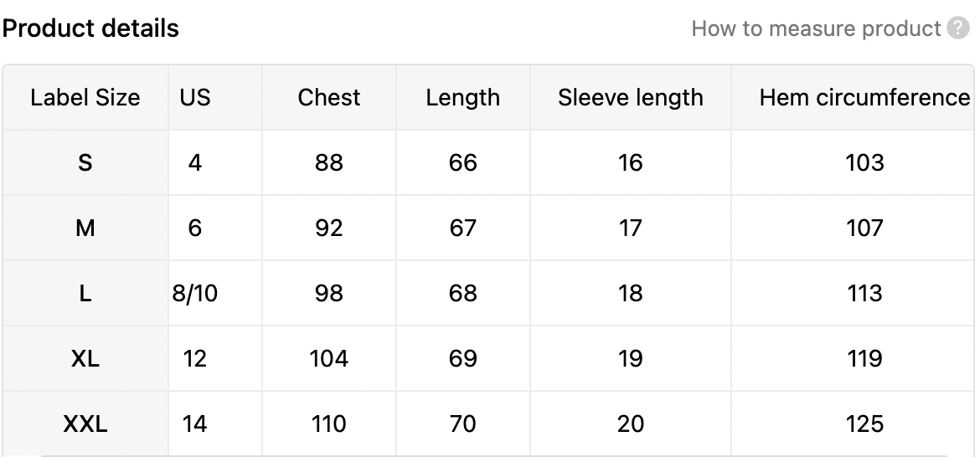Click the hem circumference 125 cell
Screen dimensions: 980x457
tap(864, 424)
